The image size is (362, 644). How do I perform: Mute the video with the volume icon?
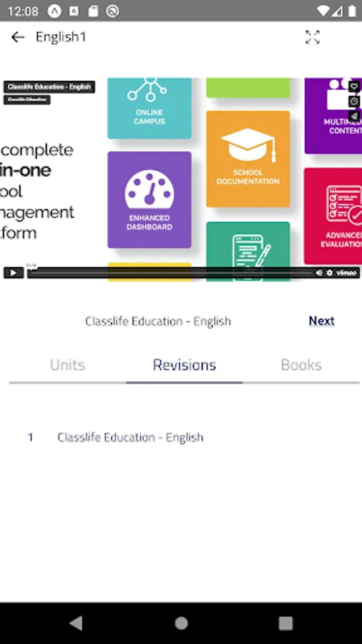(319, 273)
